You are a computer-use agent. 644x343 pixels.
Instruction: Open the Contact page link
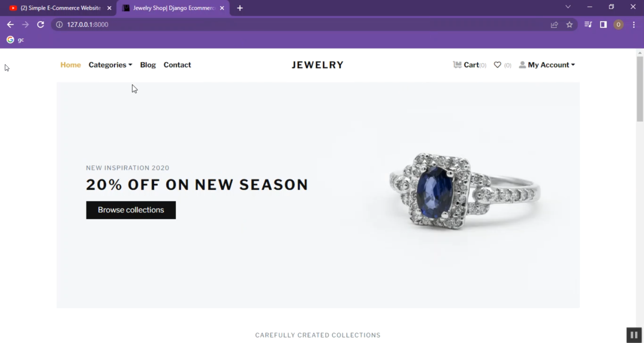click(177, 65)
